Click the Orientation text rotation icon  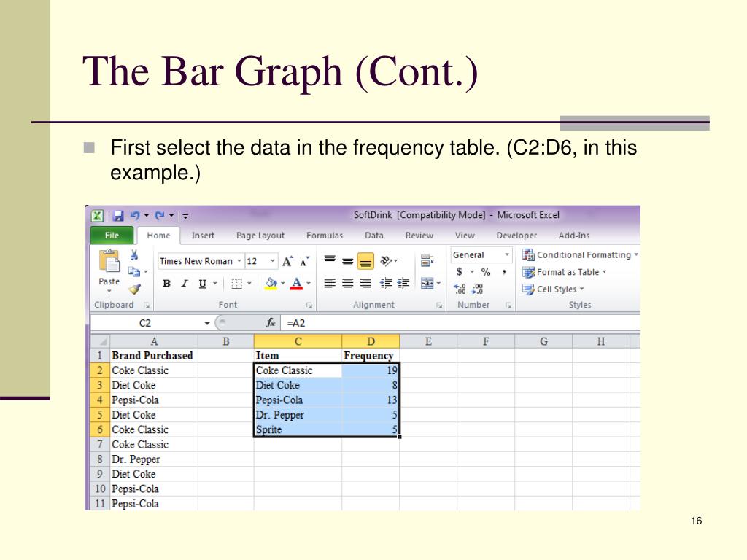[x=387, y=260]
